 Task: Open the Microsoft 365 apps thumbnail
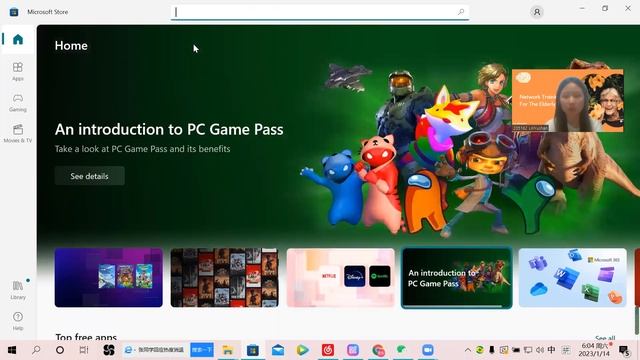pyautogui.click(x=572, y=278)
